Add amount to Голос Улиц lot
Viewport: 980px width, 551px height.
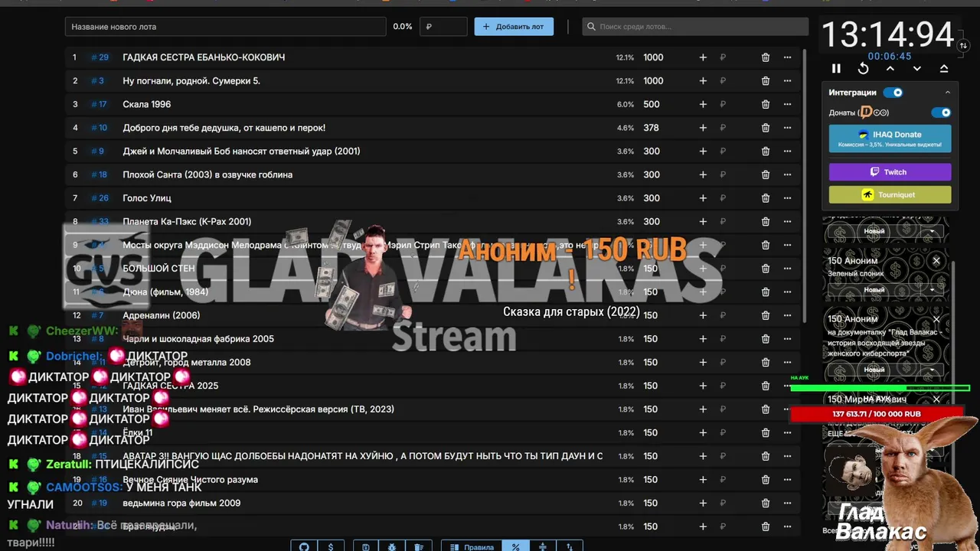point(703,198)
